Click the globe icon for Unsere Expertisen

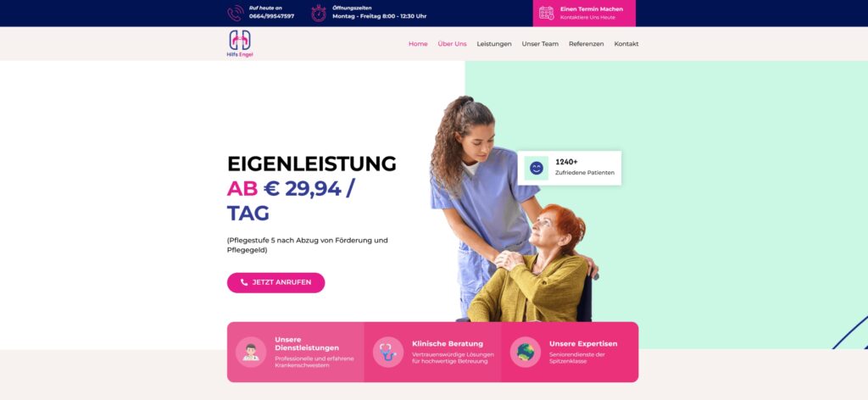tap(526, 352)
